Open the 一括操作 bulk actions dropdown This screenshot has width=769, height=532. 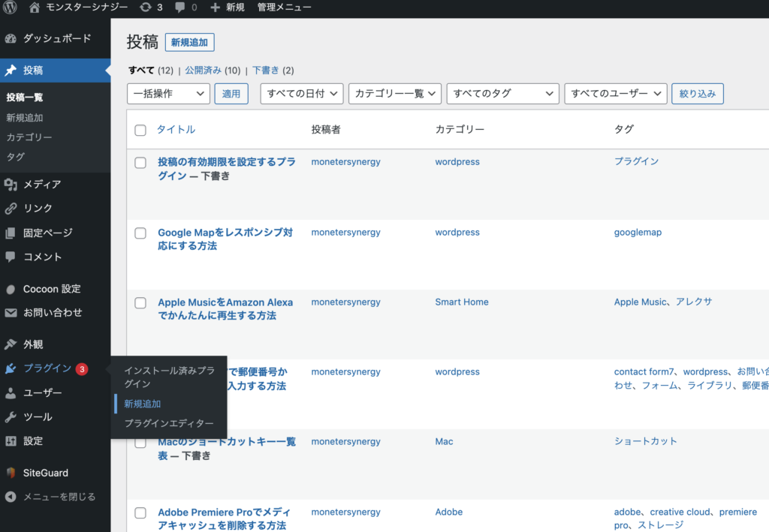point(169,94)
